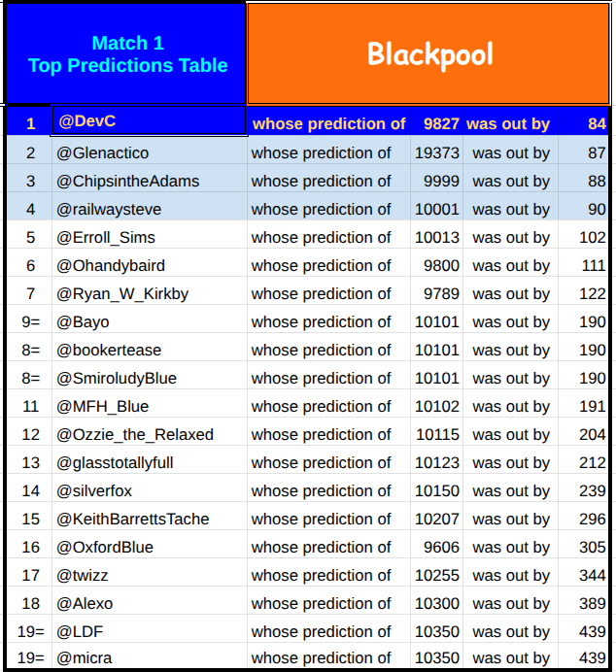Viewport: 616px width, 672px height.
Task: Click the @railwaysteve name cell
Action: [x=150, y=209]
